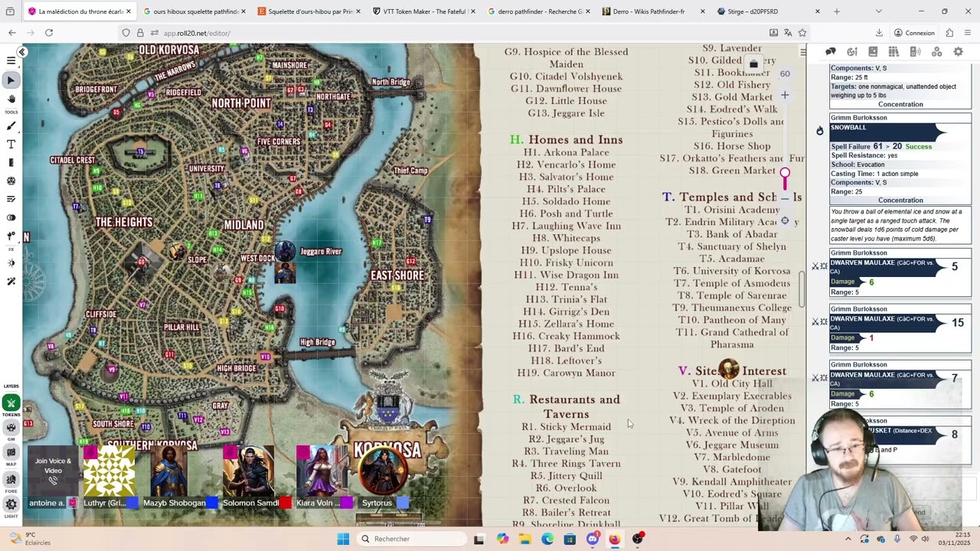Open browser downloads arrow icon
The image size is (980, 551).
click(x=879, y=33)
